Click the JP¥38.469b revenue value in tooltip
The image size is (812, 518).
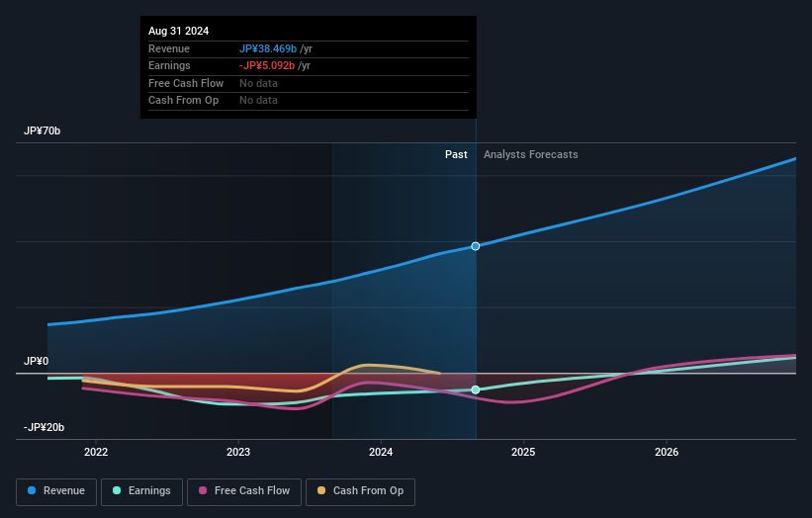268,48
